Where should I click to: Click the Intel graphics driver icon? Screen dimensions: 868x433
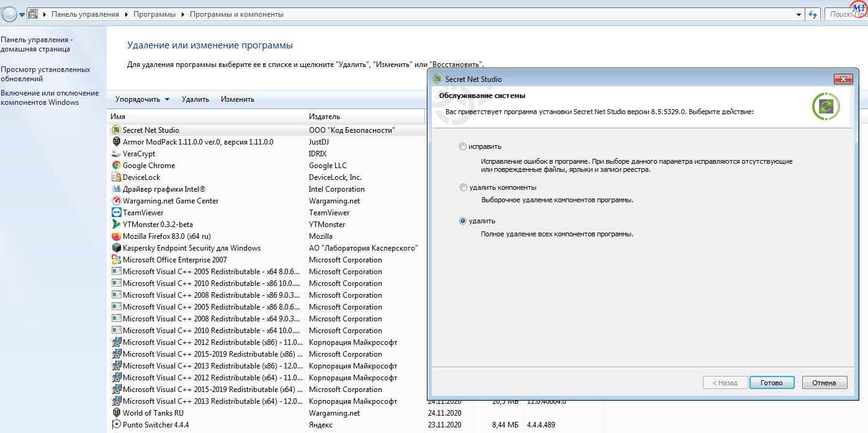point(116,189)
